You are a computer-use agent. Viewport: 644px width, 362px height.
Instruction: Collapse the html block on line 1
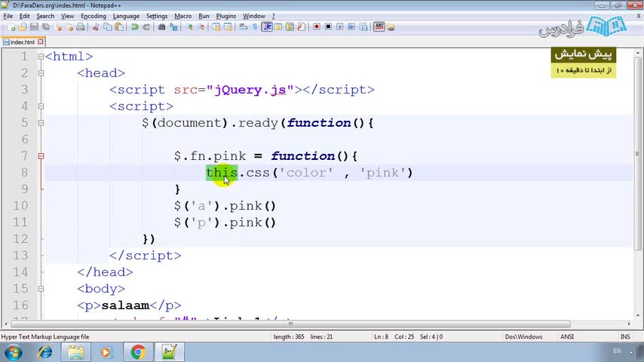(41, 57)
